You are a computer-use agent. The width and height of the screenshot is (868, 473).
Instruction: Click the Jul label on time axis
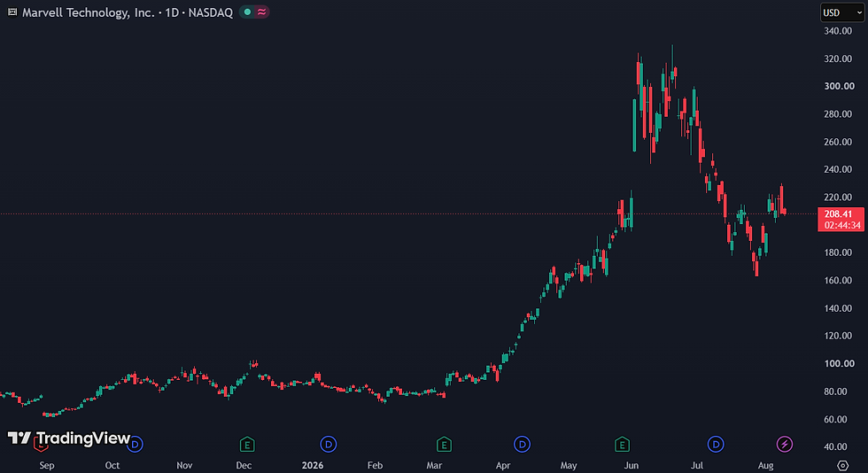point(697,465)
